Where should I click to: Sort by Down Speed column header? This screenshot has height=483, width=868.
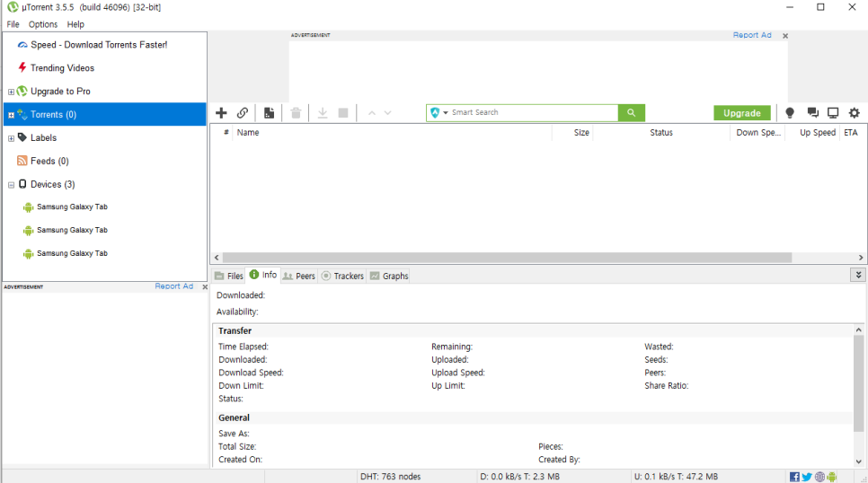[758, 132]
